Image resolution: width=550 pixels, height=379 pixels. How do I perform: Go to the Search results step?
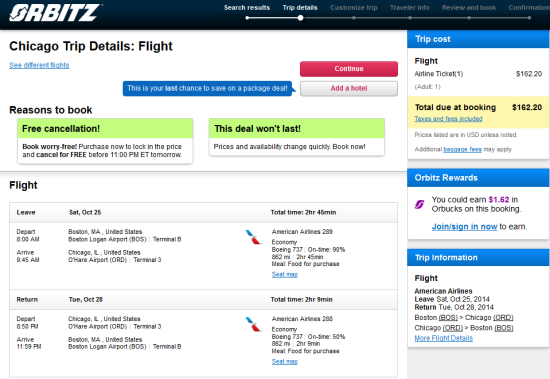coord(247,8)
